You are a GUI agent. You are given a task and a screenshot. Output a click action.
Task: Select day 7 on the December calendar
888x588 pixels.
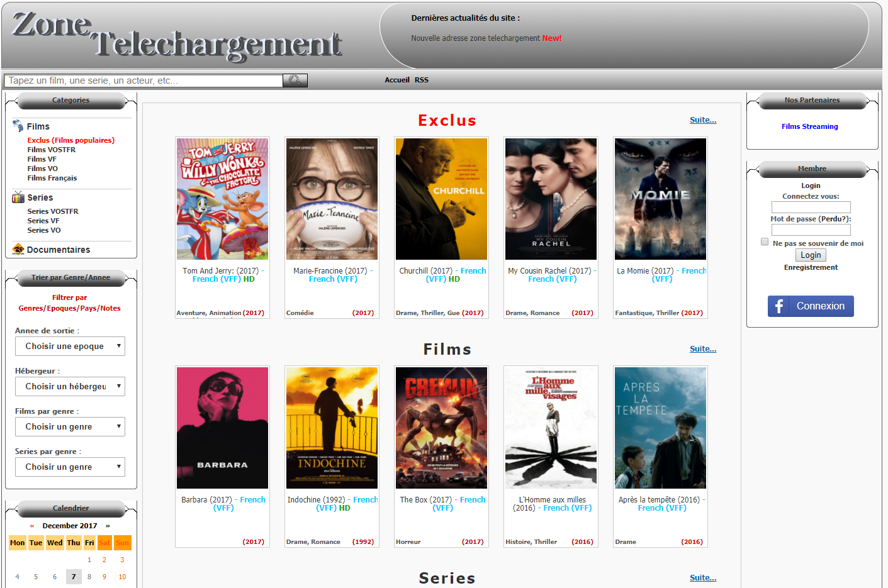[x=73, y=576]
